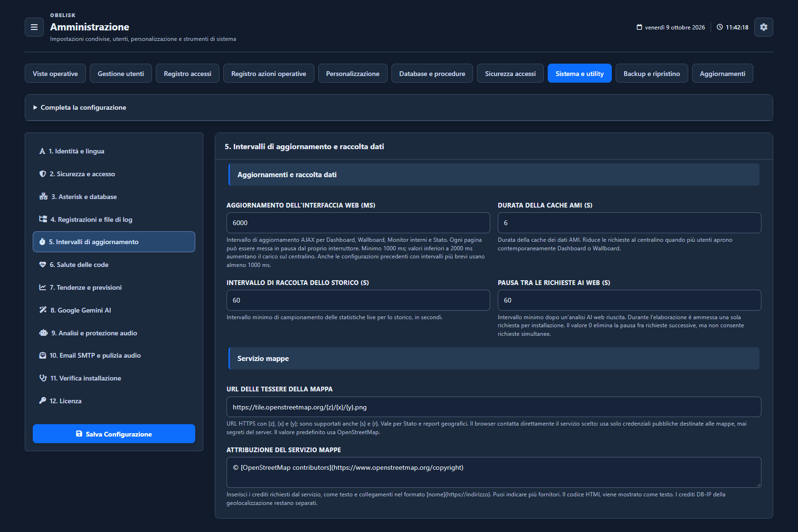
Task: Click the chart icon for Tendenze e previsioni
Action: 43,287
